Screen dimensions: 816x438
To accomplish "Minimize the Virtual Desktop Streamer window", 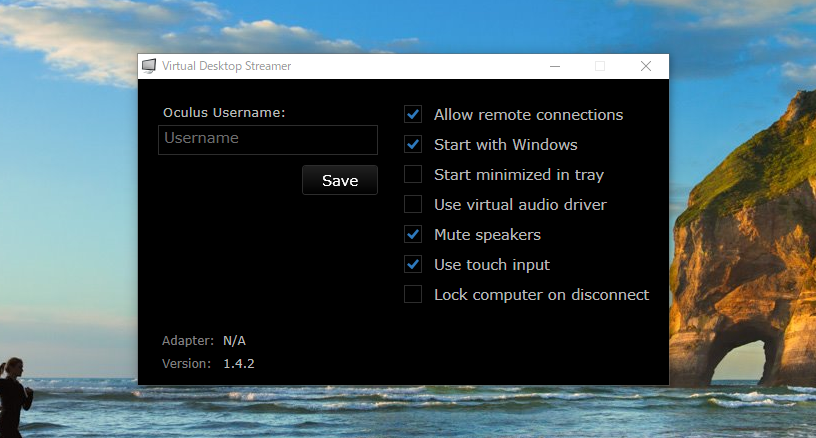I will pos(554,66).
